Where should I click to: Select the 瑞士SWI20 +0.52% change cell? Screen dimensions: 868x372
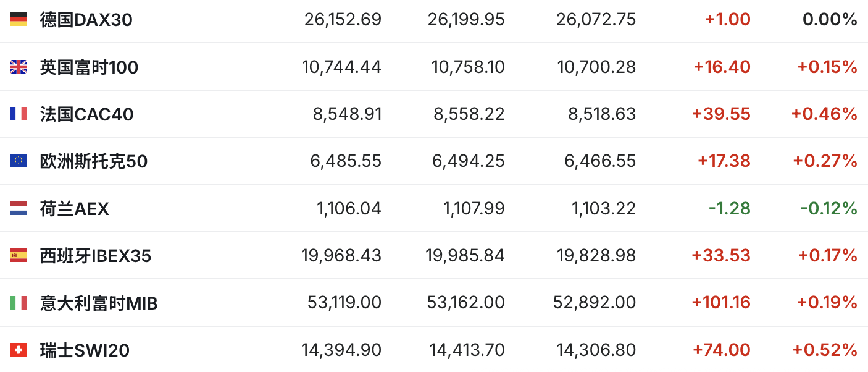point(825,350)
